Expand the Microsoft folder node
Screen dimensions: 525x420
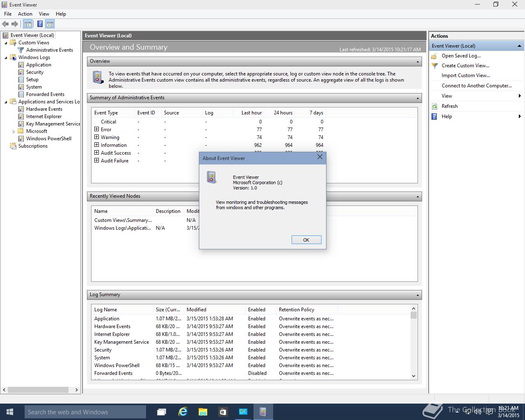click(14, 131)
